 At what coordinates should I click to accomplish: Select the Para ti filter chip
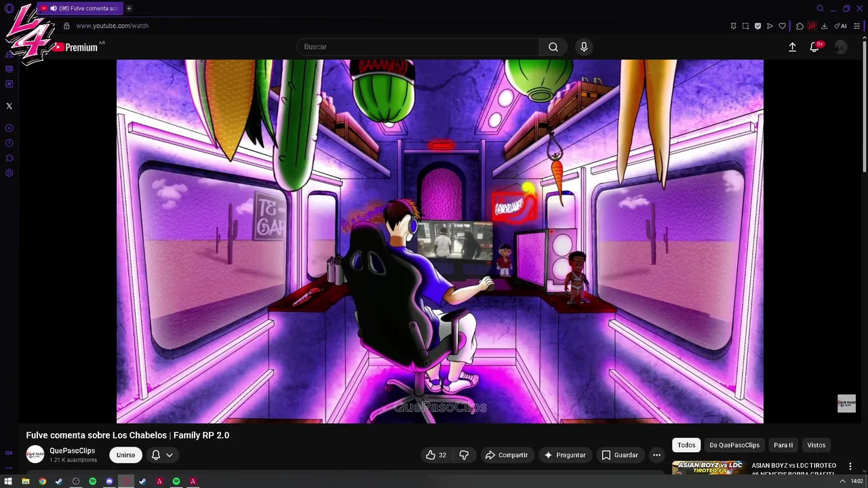(x=783, y=445)
